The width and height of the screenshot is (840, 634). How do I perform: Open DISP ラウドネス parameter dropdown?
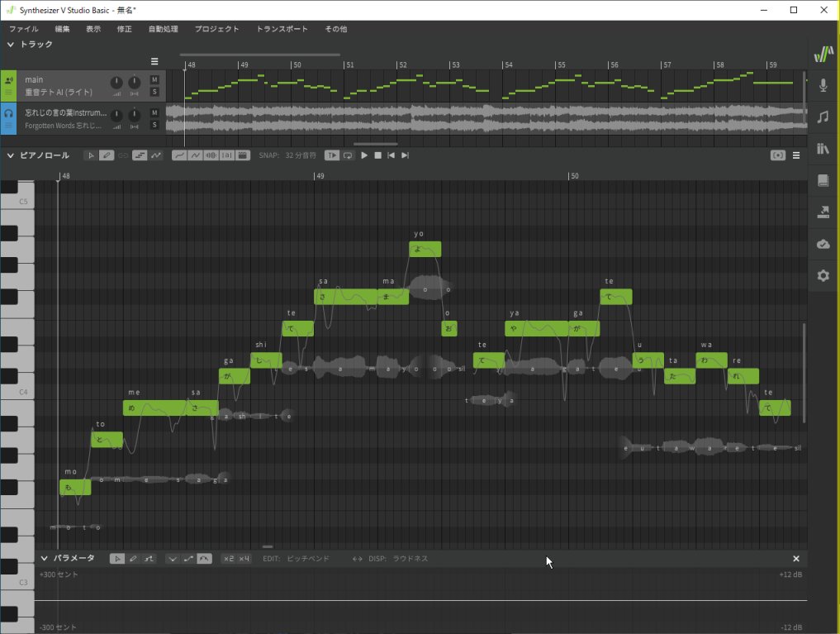[398, 559]
